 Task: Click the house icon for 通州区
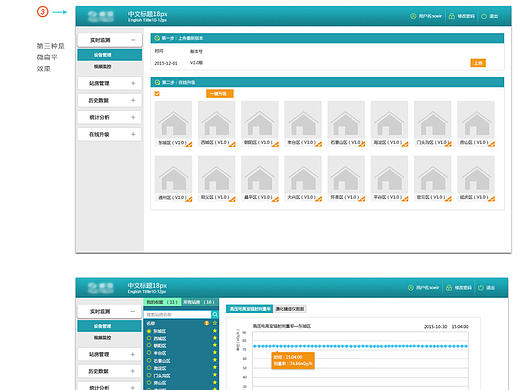tap(174, 178)
